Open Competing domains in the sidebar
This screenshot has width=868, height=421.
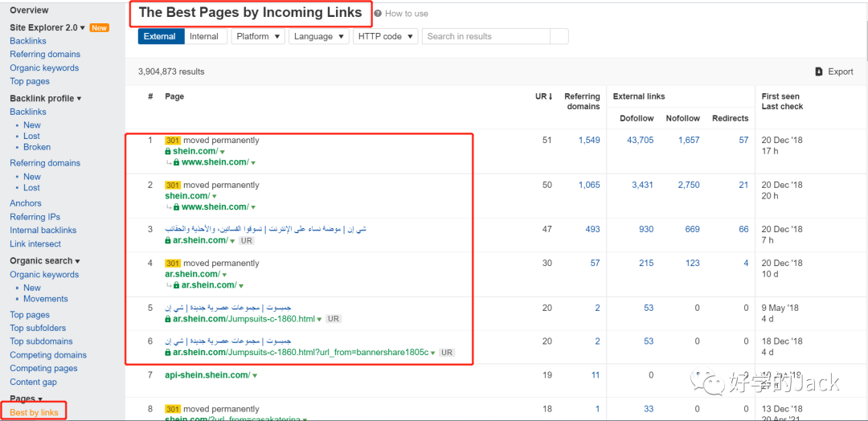(x=48, y=354)
